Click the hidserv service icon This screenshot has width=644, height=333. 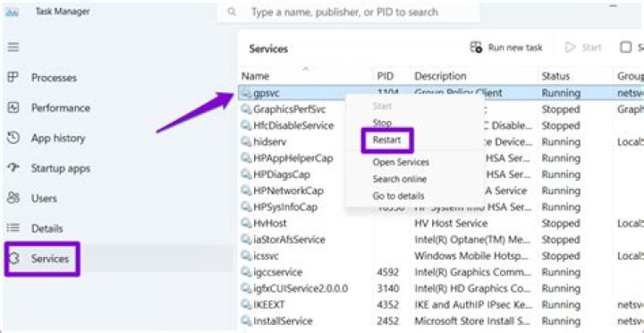[x=246, y=141]
